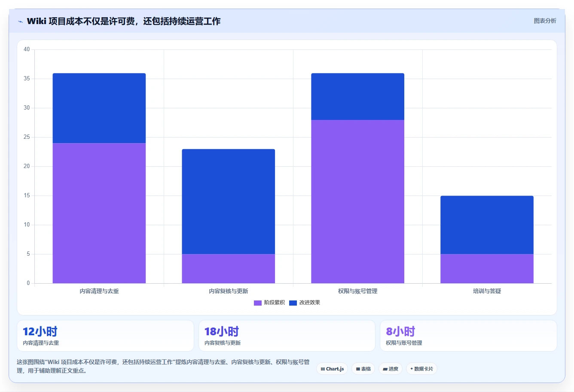Click the blue segment of 内容清理与去重 bar
This screenshot has height=392, width=574.
(99, 108)
